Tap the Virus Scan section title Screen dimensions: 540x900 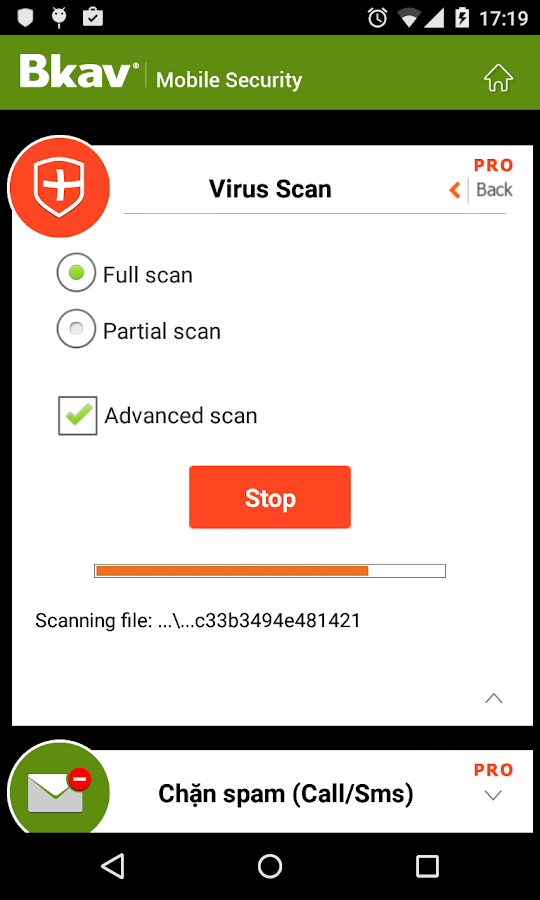click(270, 189)
